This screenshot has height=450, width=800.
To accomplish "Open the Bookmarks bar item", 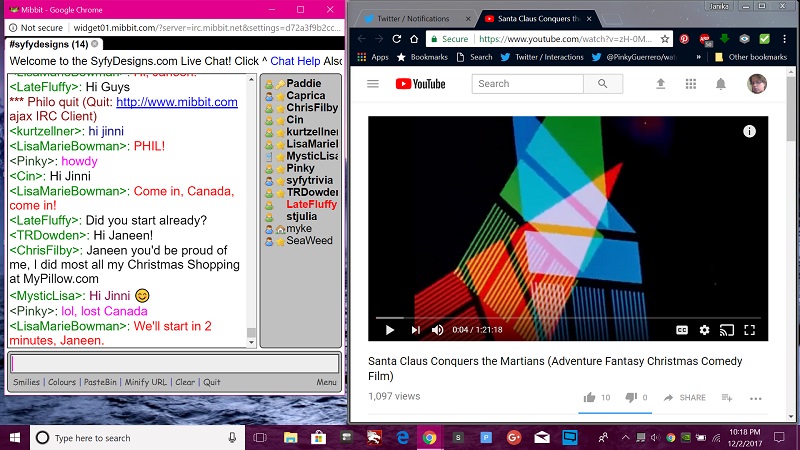I will coord(422,57).
